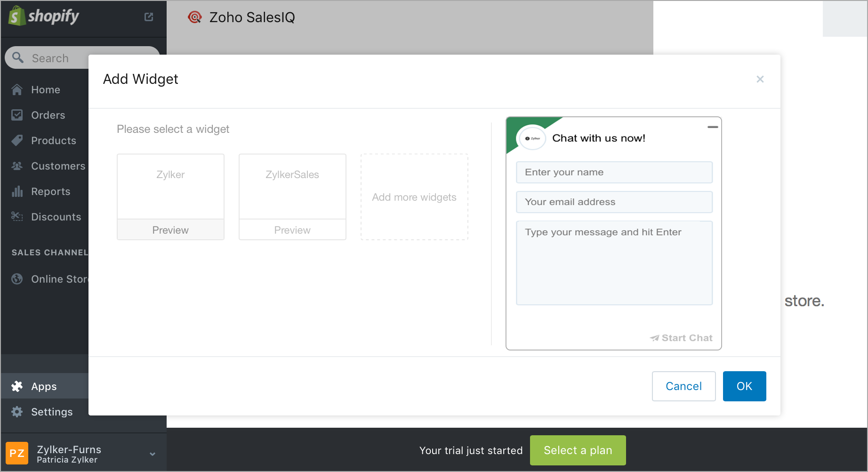
Task: Click the Products tag icon
Action: 17,140
